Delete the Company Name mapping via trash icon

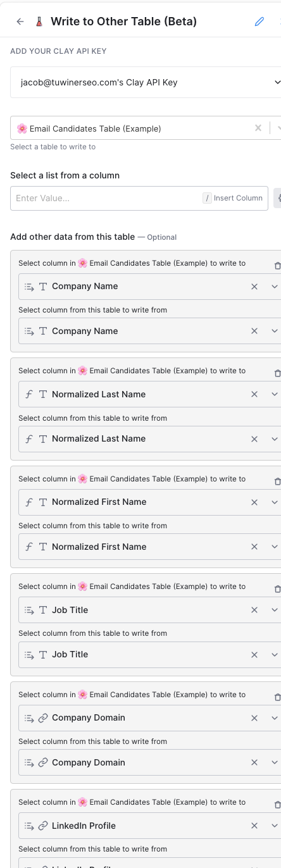277,266
